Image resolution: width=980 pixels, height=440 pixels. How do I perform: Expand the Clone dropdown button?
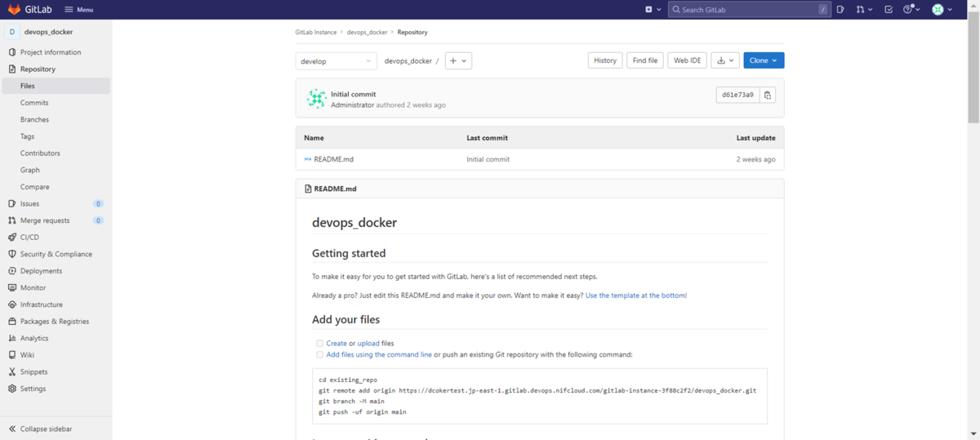[x=764, y=60]
